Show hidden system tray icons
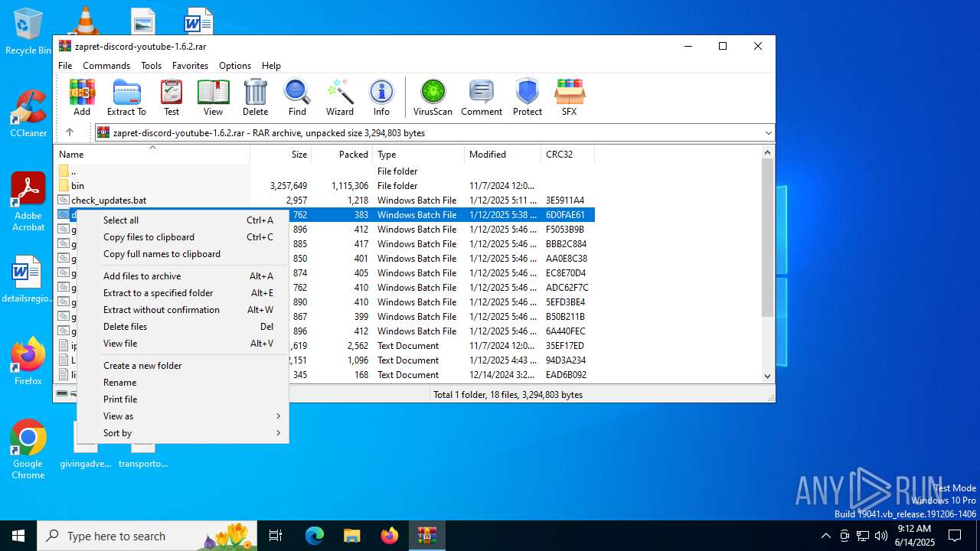The height and width of the screenshot is (551, 980). tap(825, 536)
